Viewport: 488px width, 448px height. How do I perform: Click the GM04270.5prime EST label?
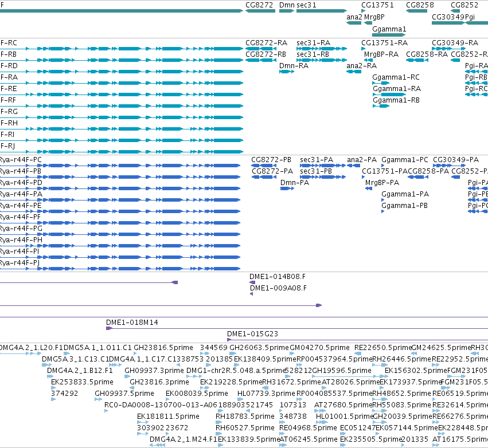point(319,348)
